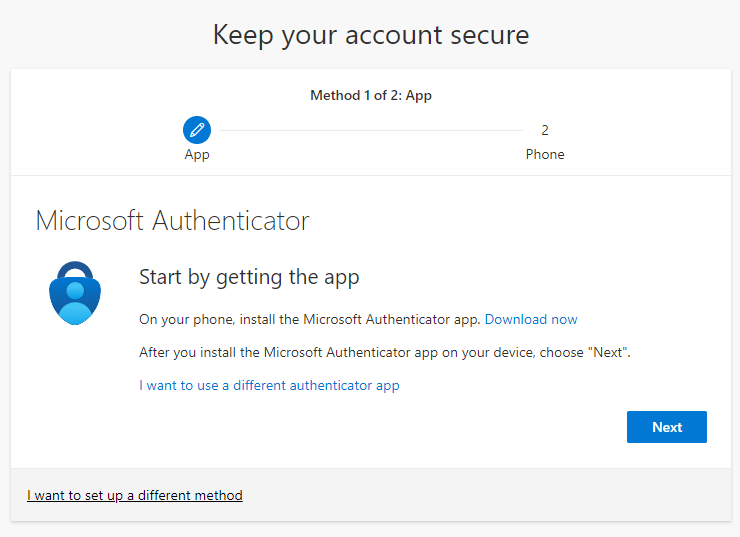
Task: Click the Microsoft Authenticator lock logo
Action: (x=75, y=293)
